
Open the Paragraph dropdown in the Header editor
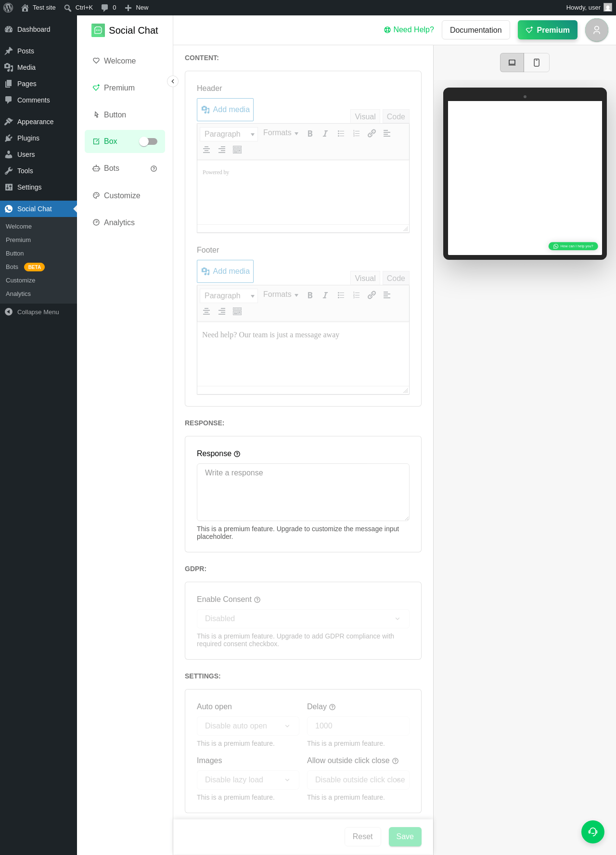229,134
